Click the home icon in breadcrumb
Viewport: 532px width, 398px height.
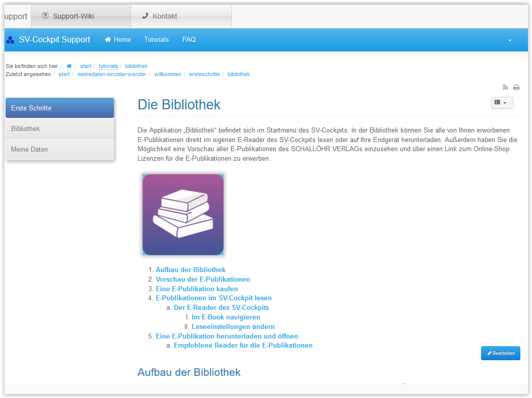point(69,66)
